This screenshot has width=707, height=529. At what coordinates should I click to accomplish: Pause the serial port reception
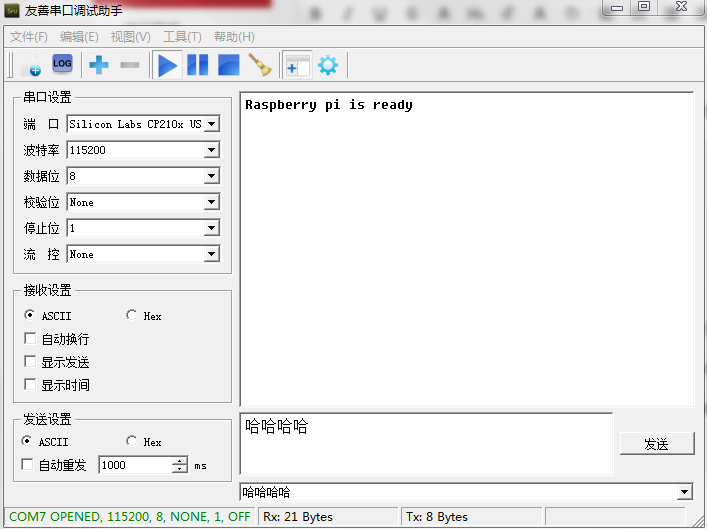(x=197, y=65)
